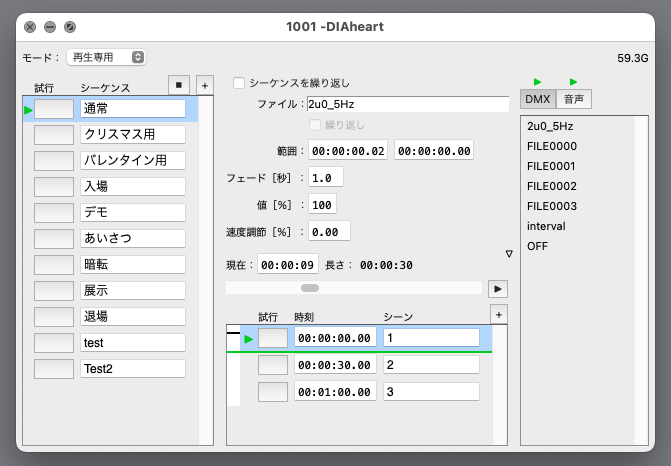Click the trial button for test sequence
Viewport: 671px width, 466px height.
point(54,343)
